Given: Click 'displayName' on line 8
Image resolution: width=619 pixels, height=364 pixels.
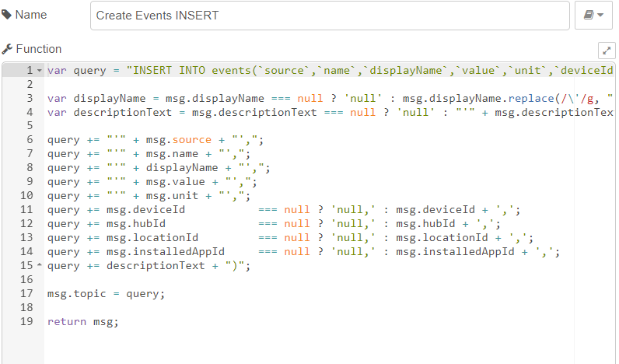Looking at the screenshot, I should click(x=182, y=168).
